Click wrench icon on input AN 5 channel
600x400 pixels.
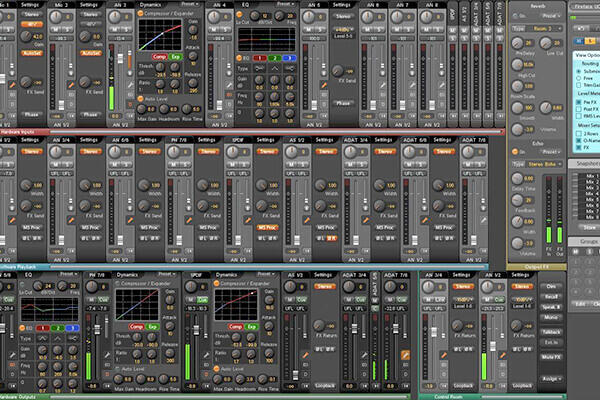tap(324, 85)
